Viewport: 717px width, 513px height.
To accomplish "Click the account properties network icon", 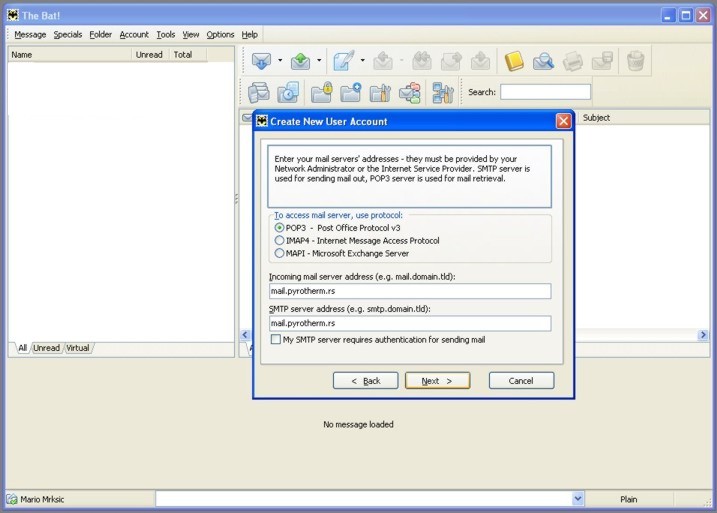I will click(443, 92).
